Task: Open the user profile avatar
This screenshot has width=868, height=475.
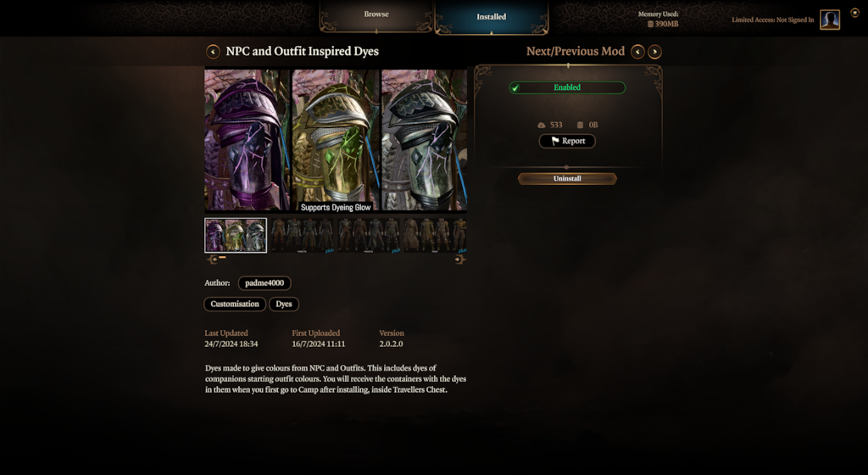Action: click(x=830, y=20)
